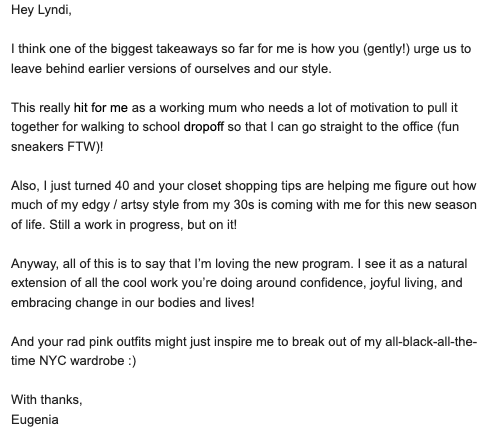Click the greeting 'Hey Lyndi,'
Image resolution: width=498 pixels, height=439 pixels.
coord(41,10)
